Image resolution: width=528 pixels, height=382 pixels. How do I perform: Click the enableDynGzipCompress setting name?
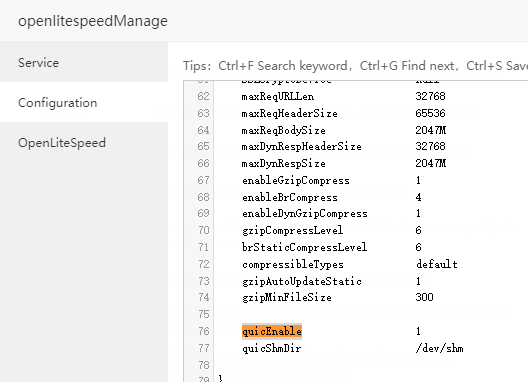coord(305,214)
